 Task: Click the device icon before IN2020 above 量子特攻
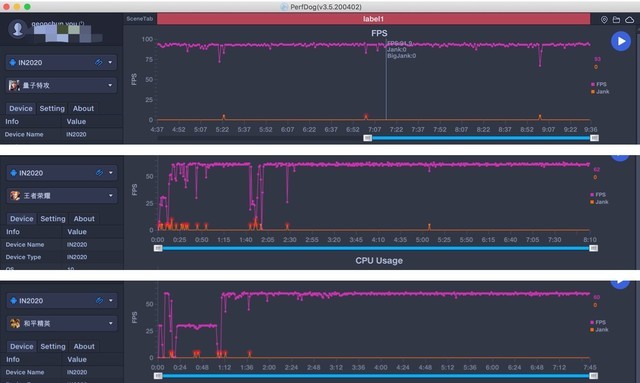[x=13, y=62]
